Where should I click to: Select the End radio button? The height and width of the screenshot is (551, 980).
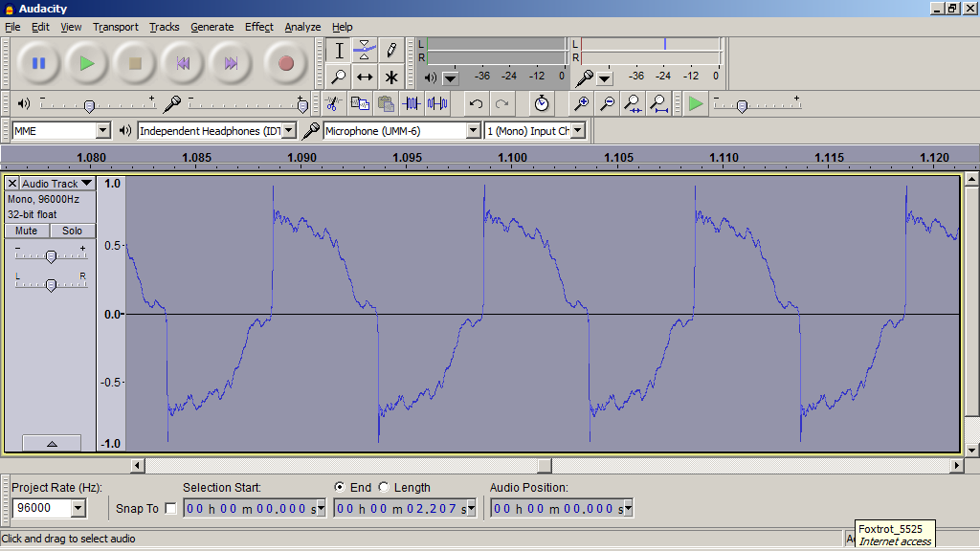pyautogui.click(x=340, y=487)
